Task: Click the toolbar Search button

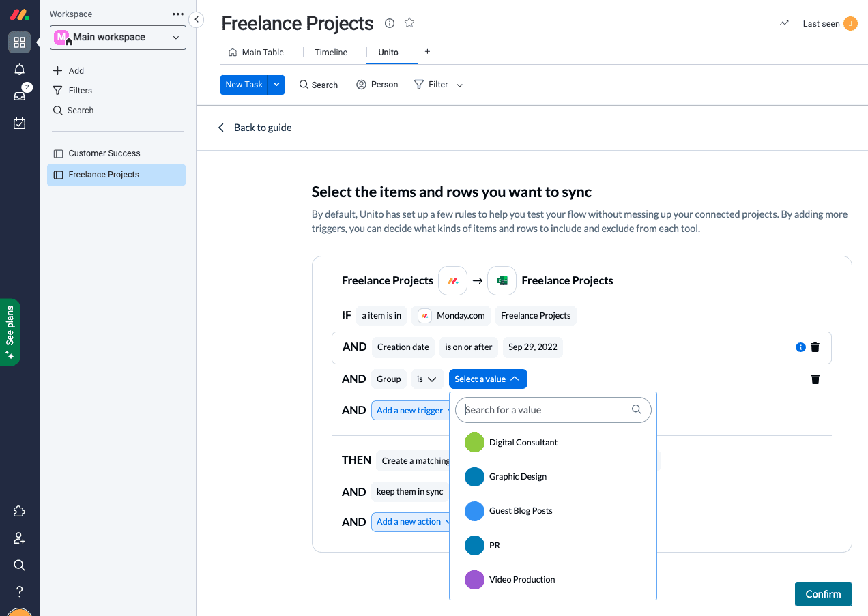Action: pyautogui.click(x=319, y=85)
